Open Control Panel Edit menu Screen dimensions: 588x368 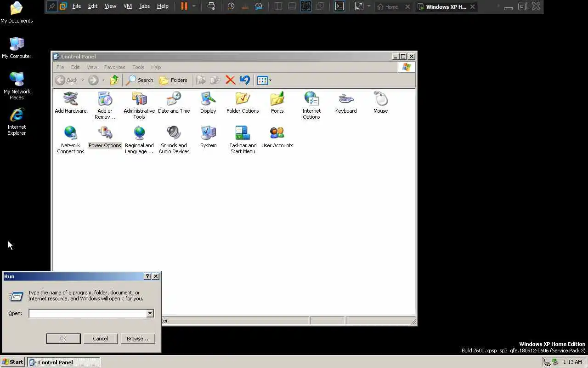tap(75, 67)
